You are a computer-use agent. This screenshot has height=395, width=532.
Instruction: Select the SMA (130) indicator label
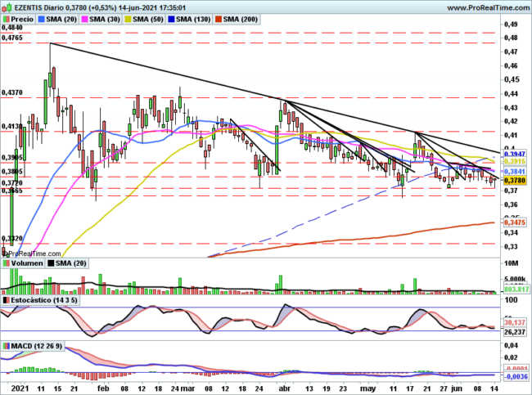tap(193, 20)
